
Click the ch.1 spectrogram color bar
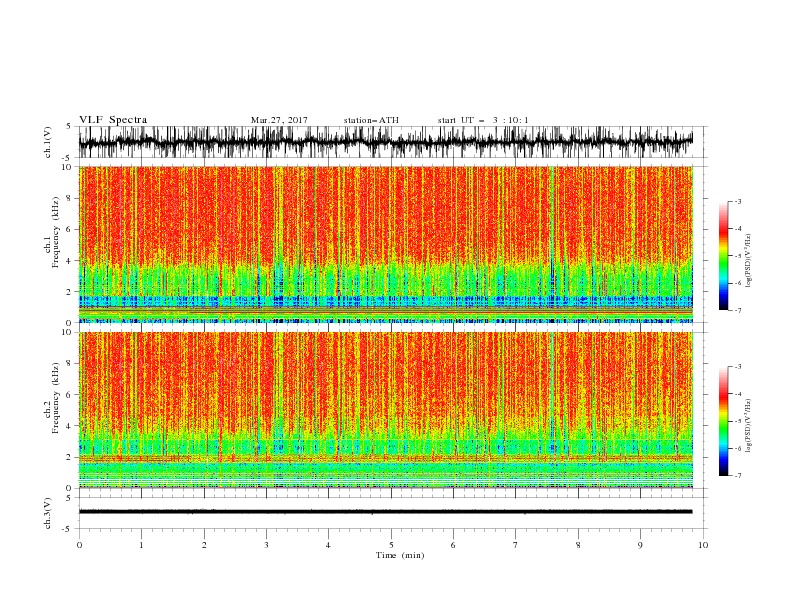click(724, 256)
